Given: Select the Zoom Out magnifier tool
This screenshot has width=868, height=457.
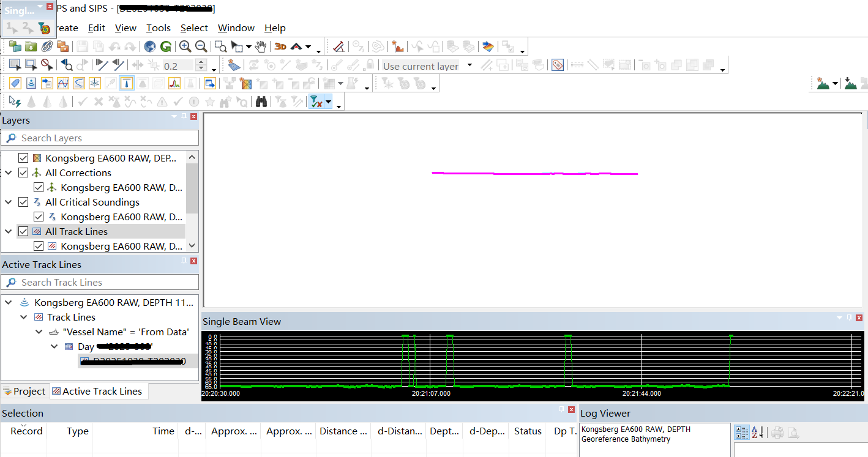Looking at the screenshot, I should click(x=201, y=46).
